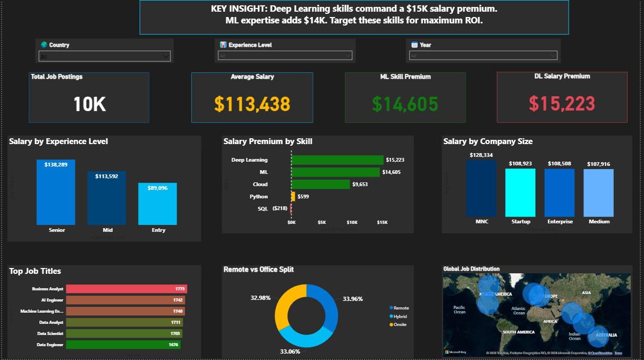Click the Salary by Company Size title

coord(488,141)
